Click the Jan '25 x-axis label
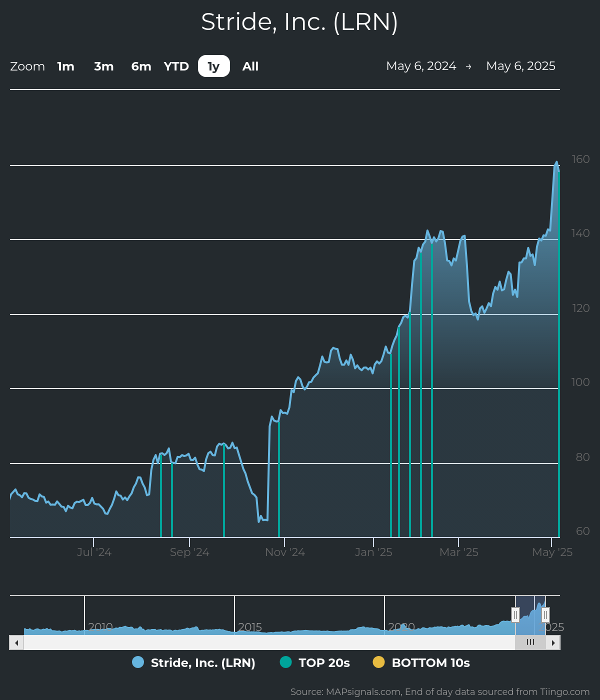The image size is (600, 700). 373,552
